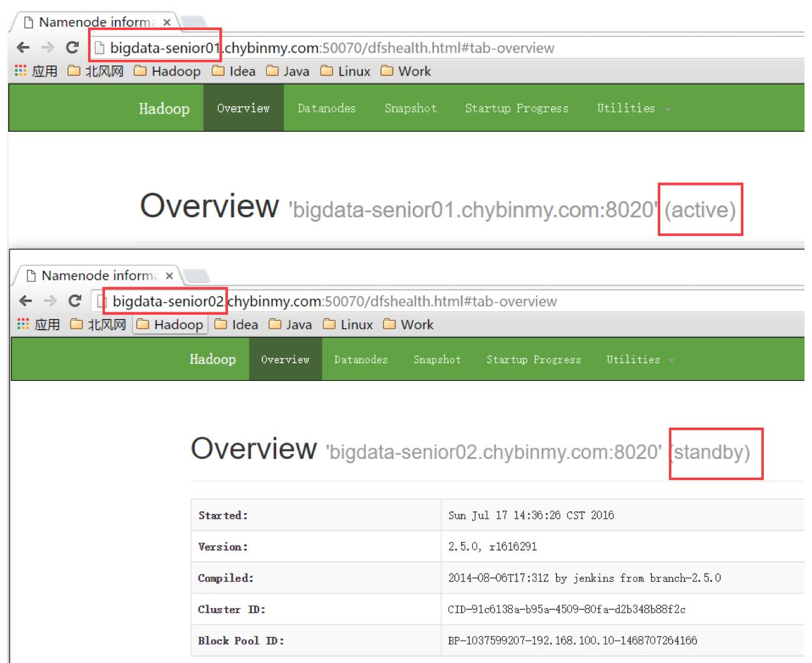
Task: Click the forward arrow in the senior02 browser window
Action: 50,301
